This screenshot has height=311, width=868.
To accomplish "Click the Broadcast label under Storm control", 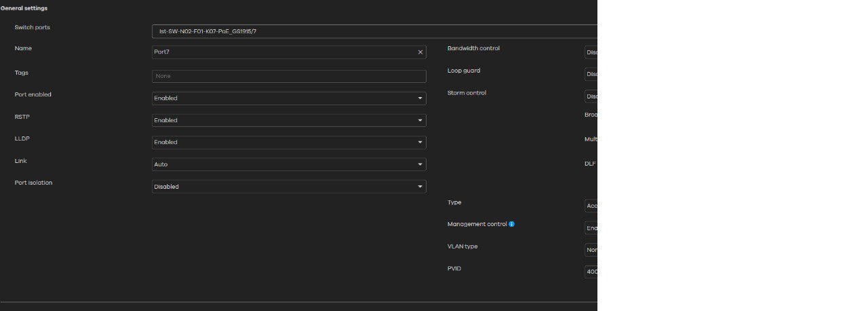I will tap(591, 115).
